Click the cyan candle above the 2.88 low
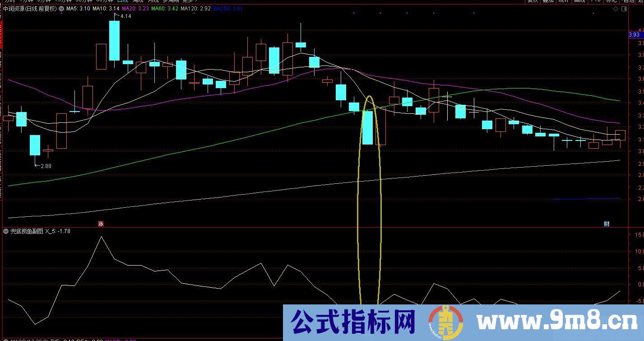The image size is (644, 341). tap(35, 145)
